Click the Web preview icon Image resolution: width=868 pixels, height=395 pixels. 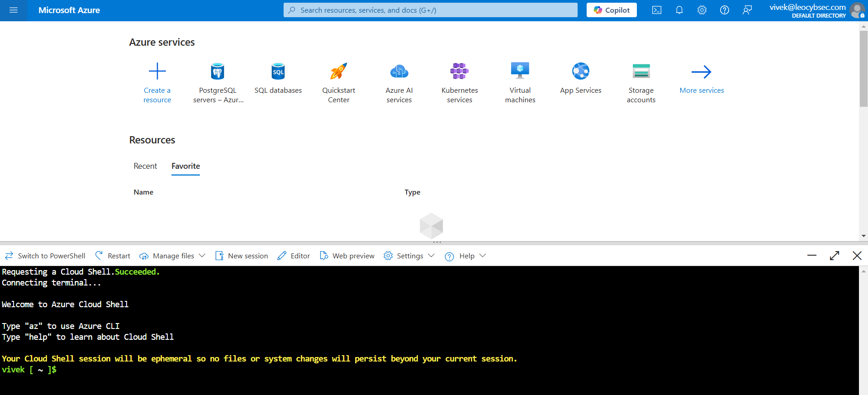(324, 256)
